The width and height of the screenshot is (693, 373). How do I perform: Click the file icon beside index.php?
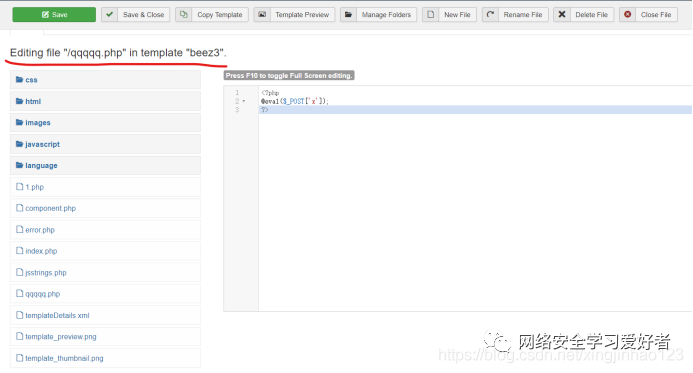[x=19, y=251]
